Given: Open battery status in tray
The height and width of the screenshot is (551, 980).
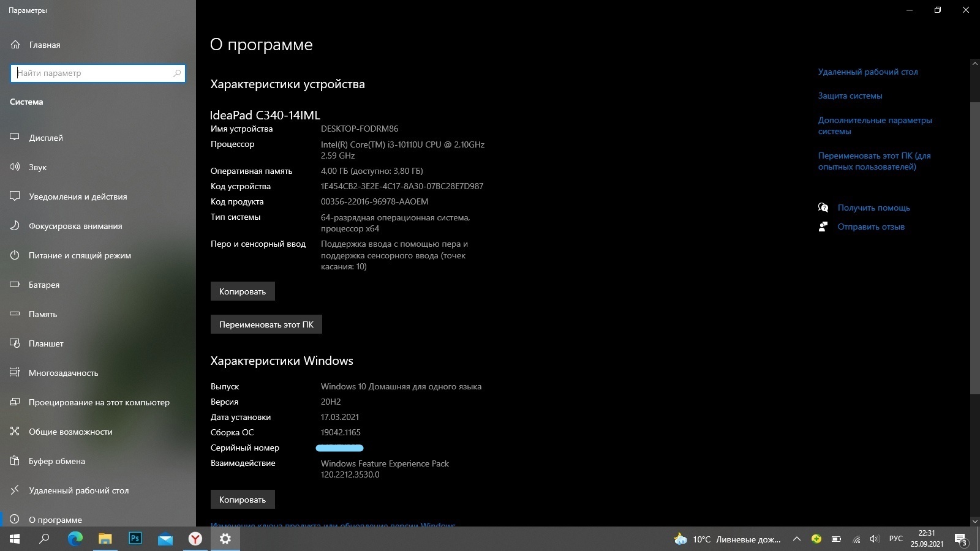Looking at the screenshot, I should [836, 539].
